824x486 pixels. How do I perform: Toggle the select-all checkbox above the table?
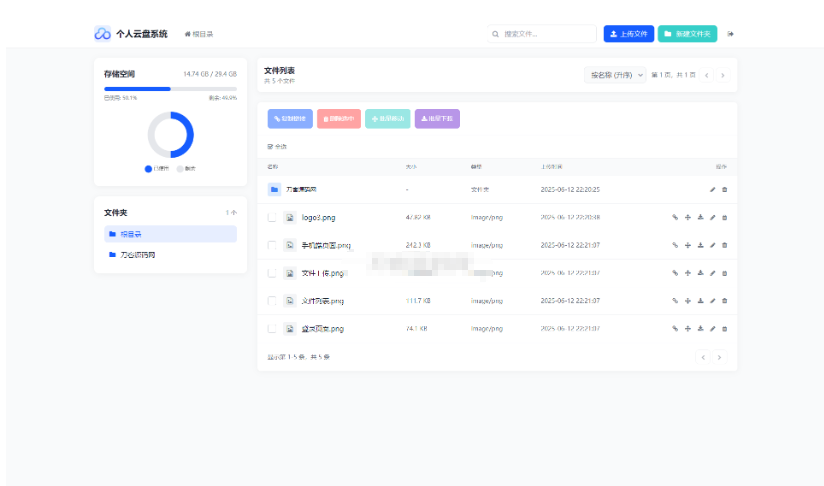point(270,147)
